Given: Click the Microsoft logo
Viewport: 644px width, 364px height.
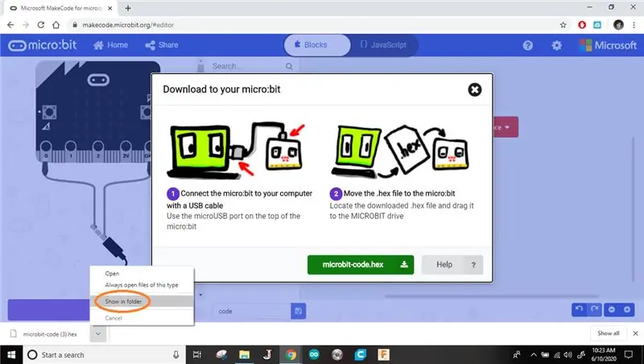Looking at the screenshot, I should (x=608, y=45).
